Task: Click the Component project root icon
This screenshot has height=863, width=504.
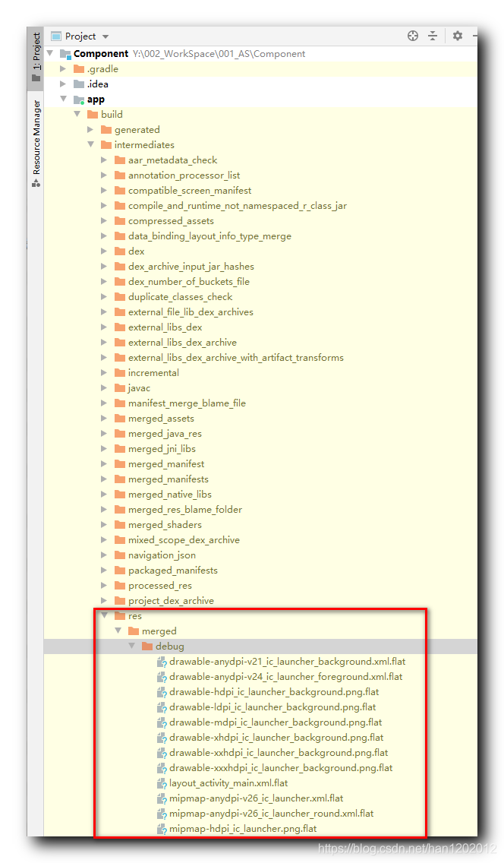Action: click(x=65, y=54)
